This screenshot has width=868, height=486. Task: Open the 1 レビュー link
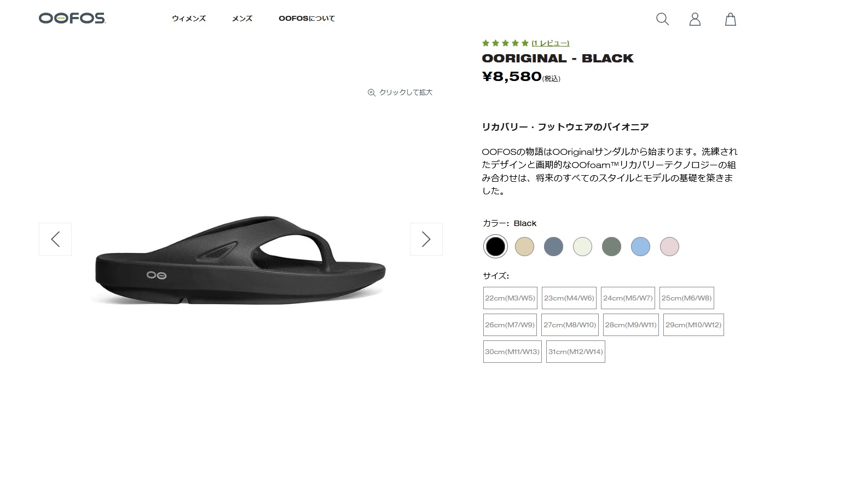[x=551, y=43]
